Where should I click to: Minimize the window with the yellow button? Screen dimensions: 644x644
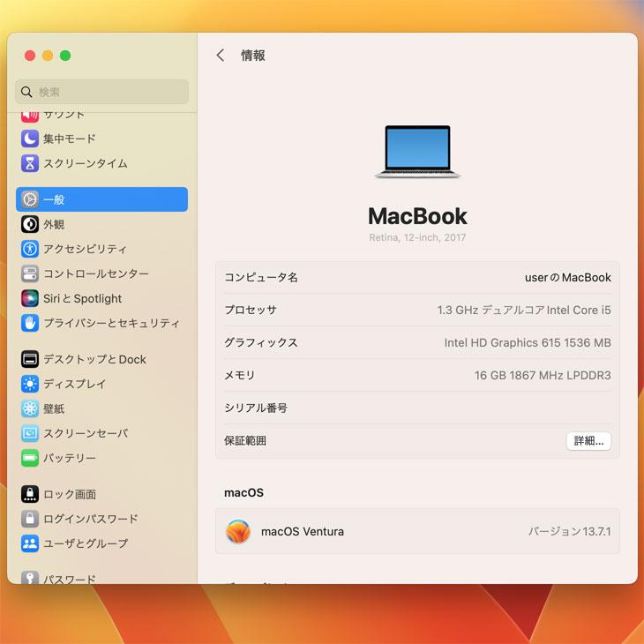click(48, 56)
